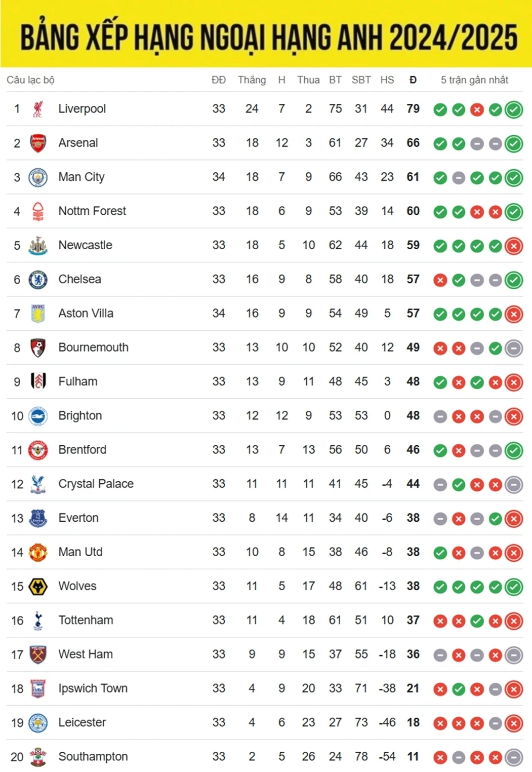This screenshot has width=532, height=772.
Task: Click Newcastle's latest match loss indicator
Action: 514,246
